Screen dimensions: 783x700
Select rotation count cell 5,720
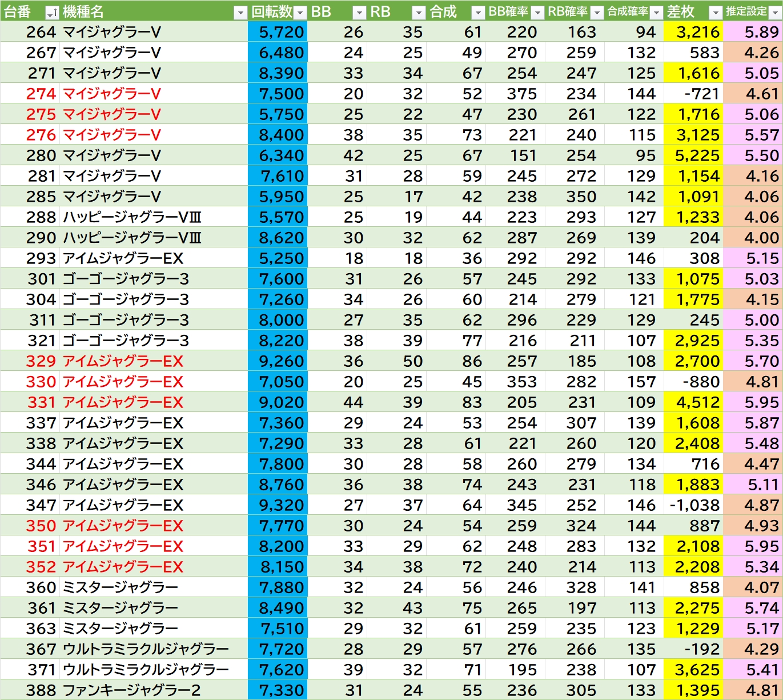tap(278, 32)
